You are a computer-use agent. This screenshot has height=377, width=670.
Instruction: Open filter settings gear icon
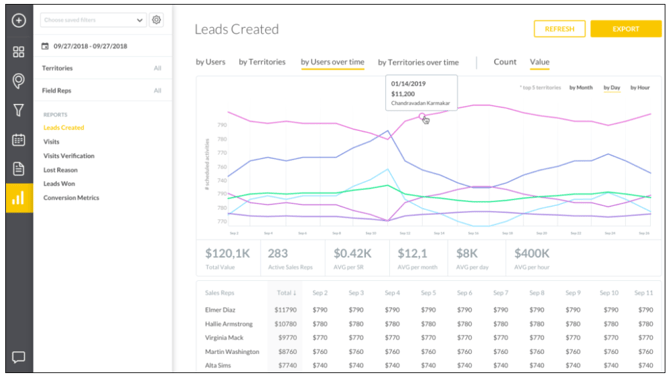coord(156,20)
